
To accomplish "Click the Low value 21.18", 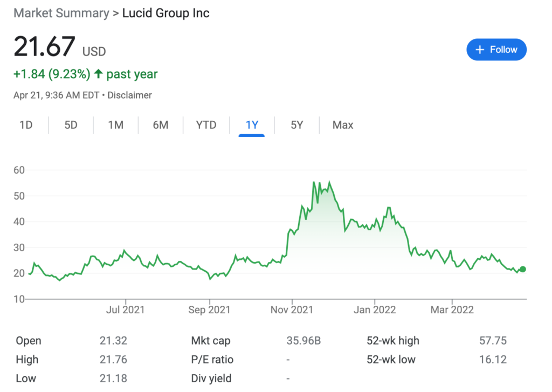I will pyautogui.click(x=113, y=379).
